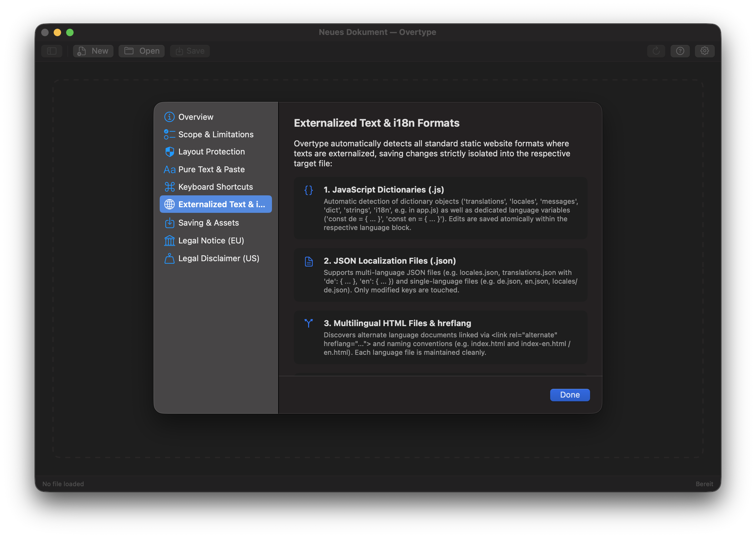
Task: Click the heading '1. JavaScript Dictionaries (.js)'
Action: 384,190
